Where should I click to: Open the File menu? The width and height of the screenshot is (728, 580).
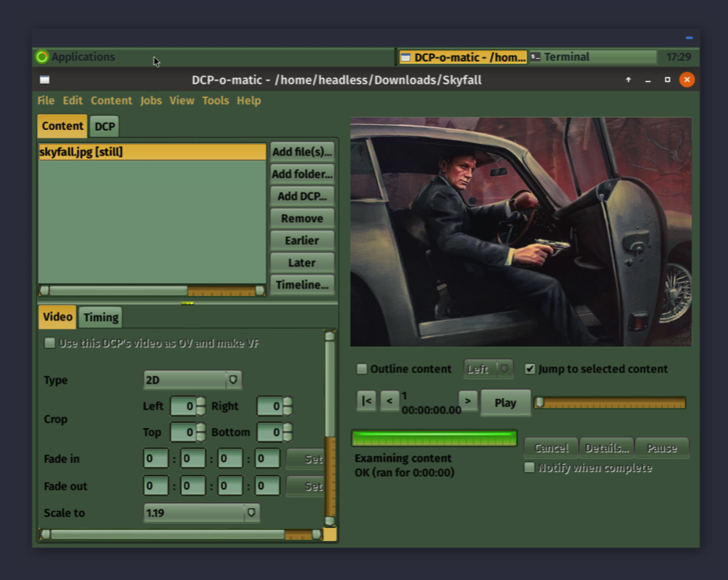(x=46, y=101)
